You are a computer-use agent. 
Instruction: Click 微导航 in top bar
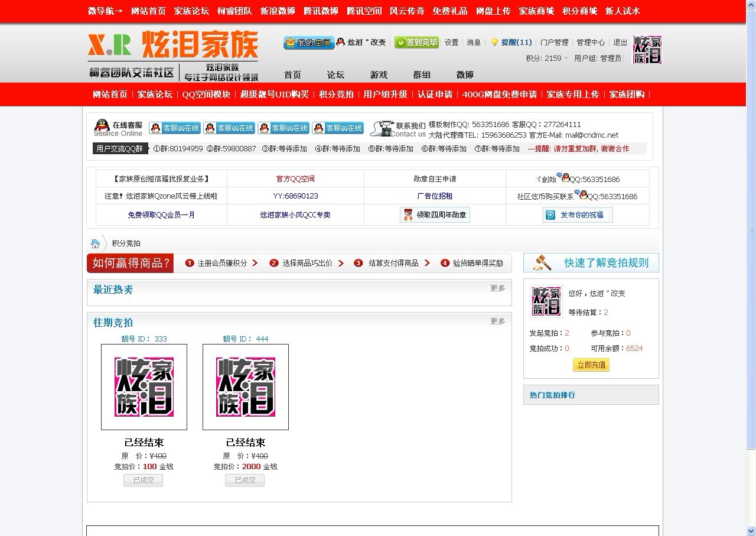[x=105, y=11]
